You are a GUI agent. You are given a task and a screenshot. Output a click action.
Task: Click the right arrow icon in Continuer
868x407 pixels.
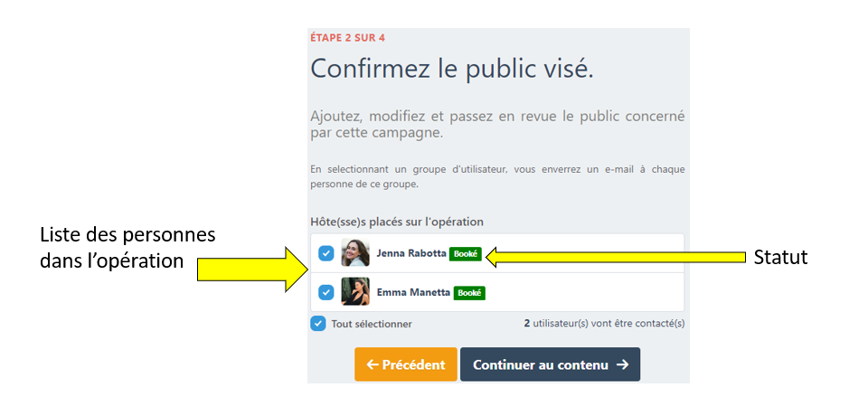click(x=622, y=364)
